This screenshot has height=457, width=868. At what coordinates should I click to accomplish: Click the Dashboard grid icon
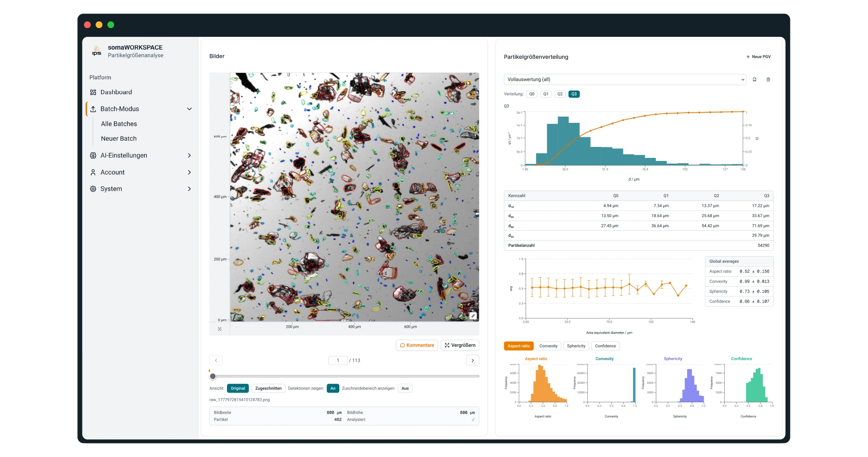click(x=93, y=92)
